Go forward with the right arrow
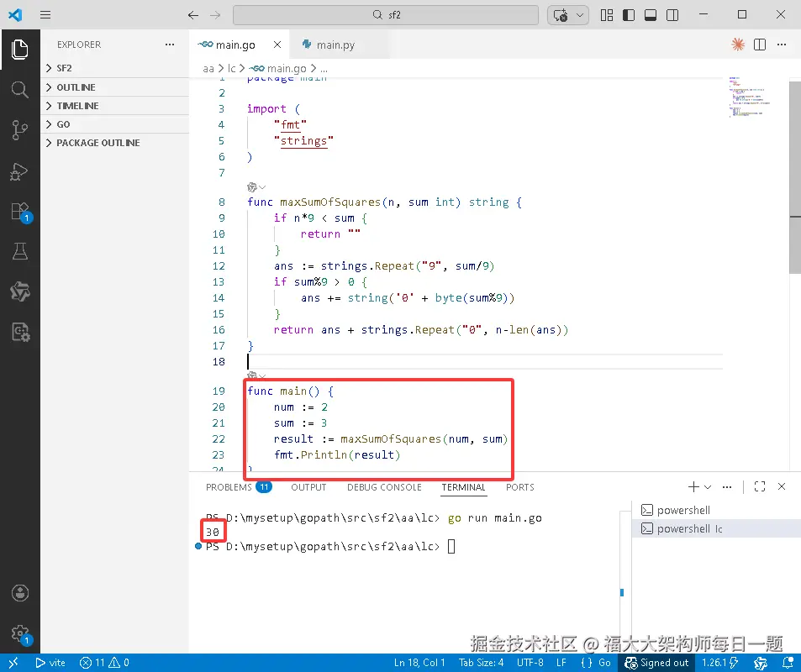Image resolution: width=801 pixels, height=672 pixels. [x=215, y=15]
